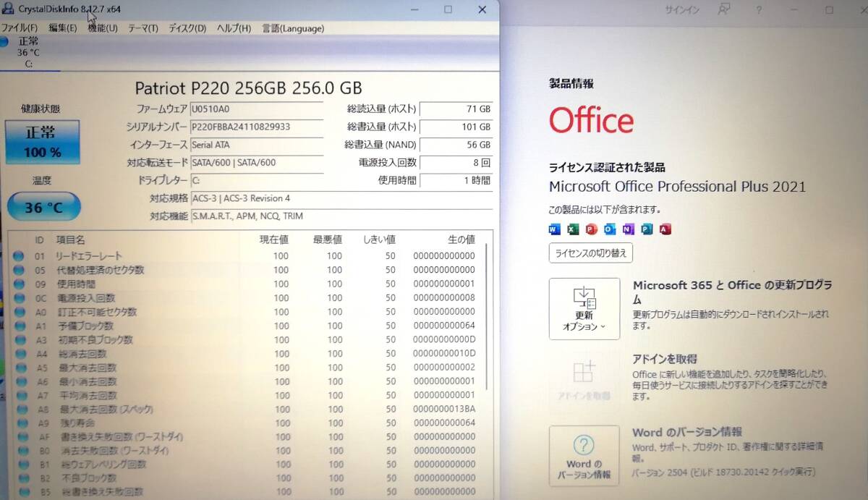
Task: Open the テーマ(T) menu
Action: pos(143,28)
